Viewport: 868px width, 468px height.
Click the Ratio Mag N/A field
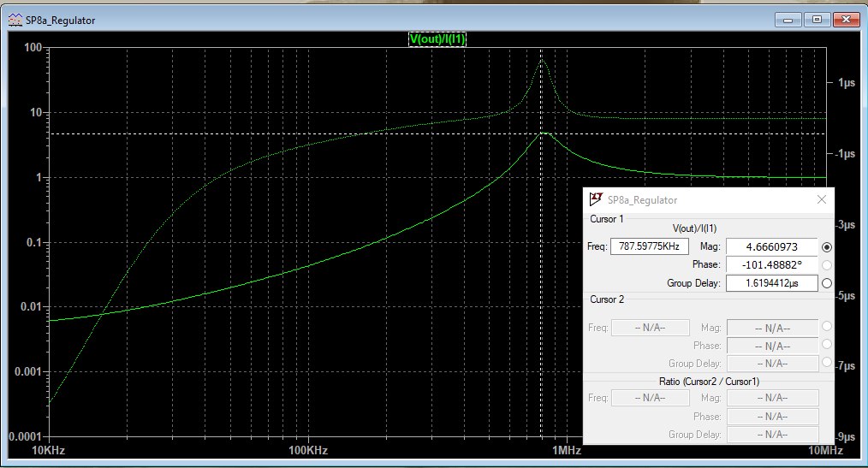click(773, 398)
